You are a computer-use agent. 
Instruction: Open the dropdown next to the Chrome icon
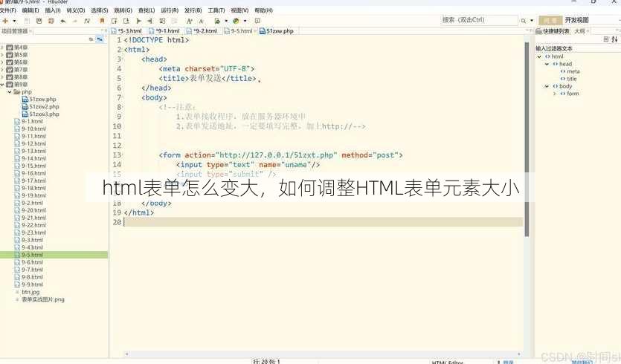245,21
